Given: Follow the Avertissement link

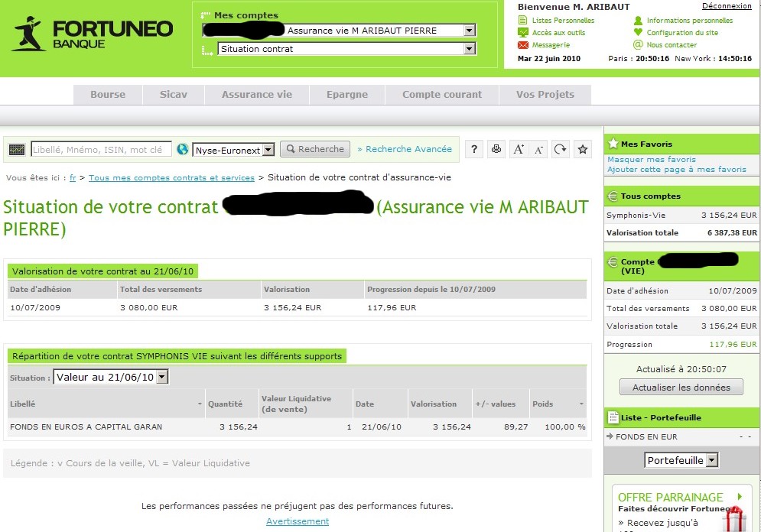Looking at the screenshot, I should pyautogui.click(x=298, y=521).
